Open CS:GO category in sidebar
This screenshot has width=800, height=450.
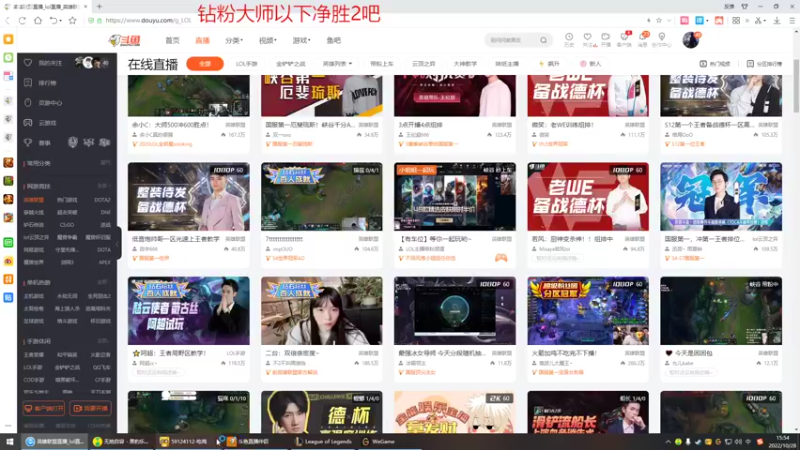point(67,225)
